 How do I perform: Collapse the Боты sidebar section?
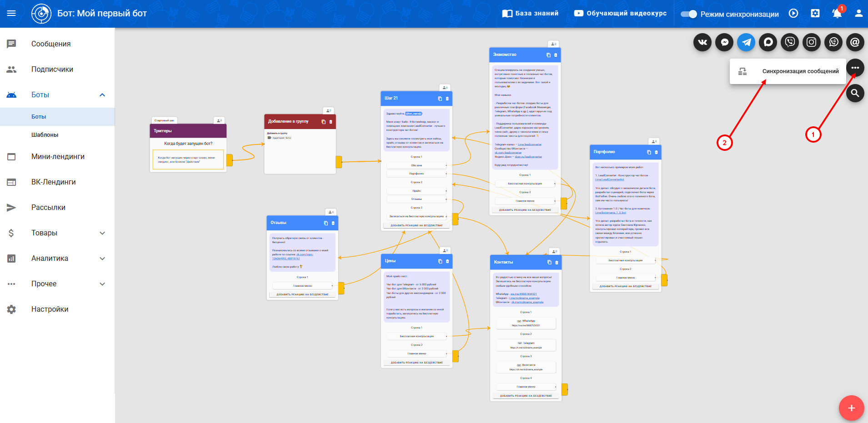pos(102,95)
